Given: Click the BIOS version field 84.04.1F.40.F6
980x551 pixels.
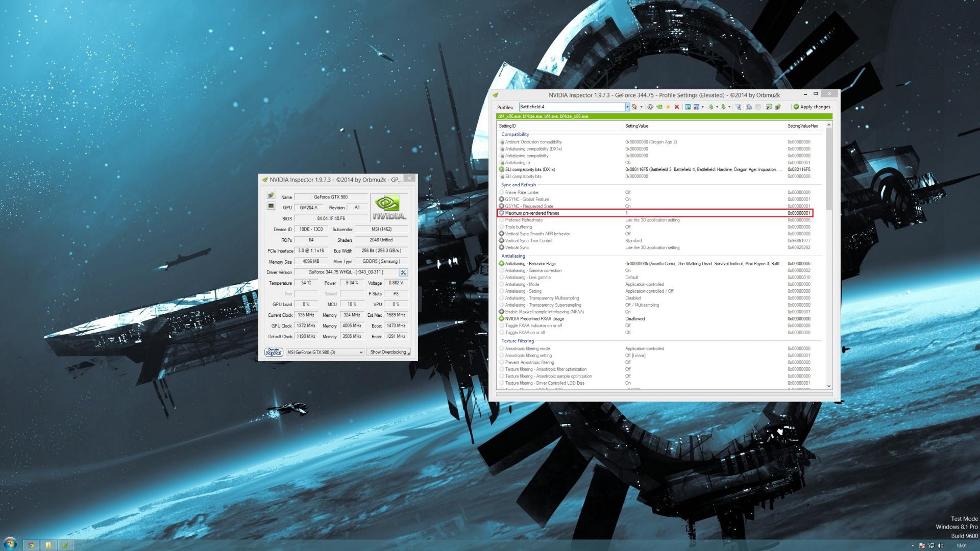Looking at the screenshot, I should pyautogui.click(x=331, y=218).
